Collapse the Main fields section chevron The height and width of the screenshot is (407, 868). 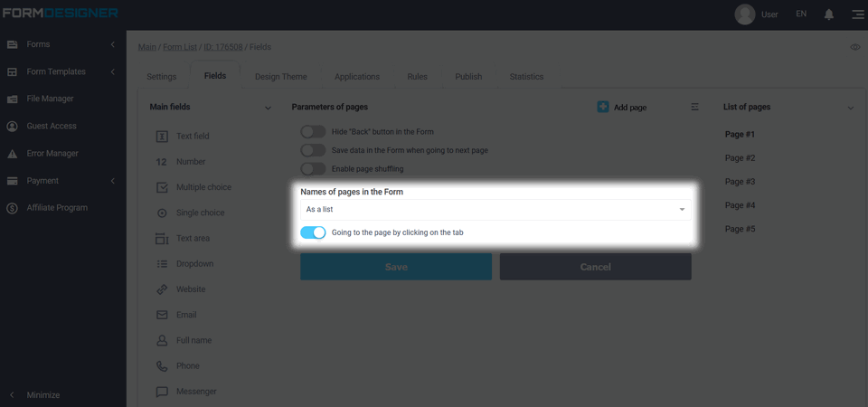(x=268, y=108)
